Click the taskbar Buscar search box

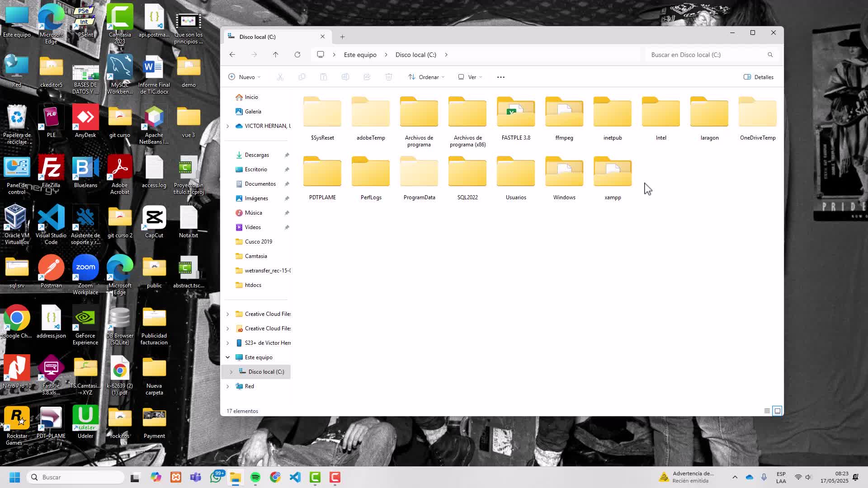pos(76,477)
